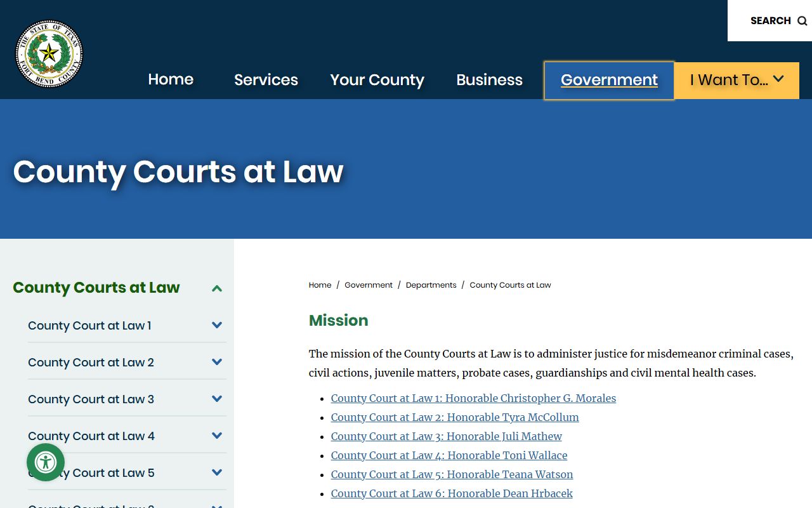The width and height of the screenshot is (812, 508).
Task: Open the accessibility options widget
Action: (x=46, y=462)
